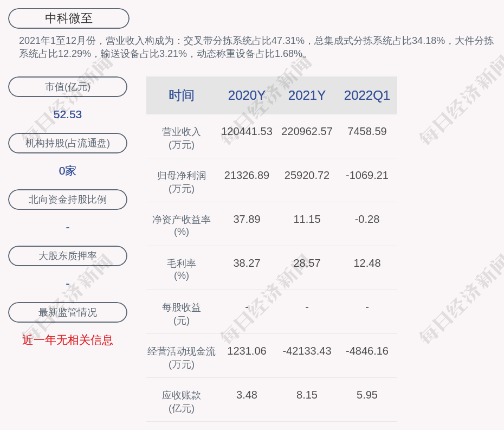
Task: Click the 0家 institutional holdings value
Action: [x=68, y=171]
